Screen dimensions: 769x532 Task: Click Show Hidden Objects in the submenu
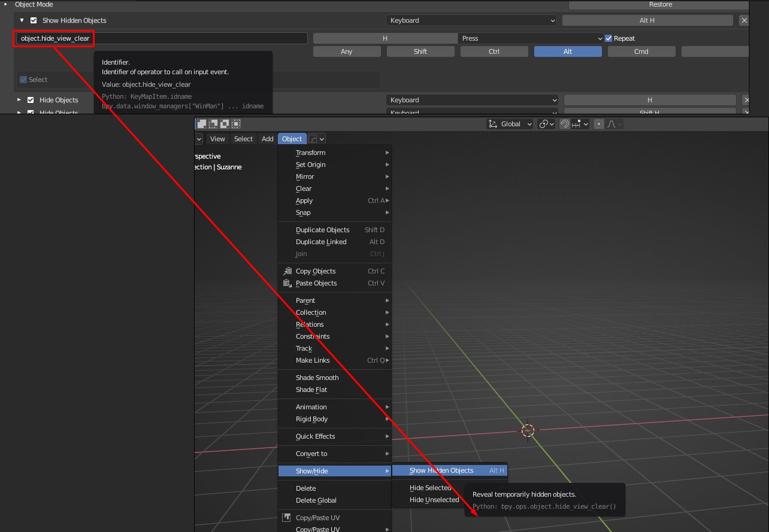450,470
